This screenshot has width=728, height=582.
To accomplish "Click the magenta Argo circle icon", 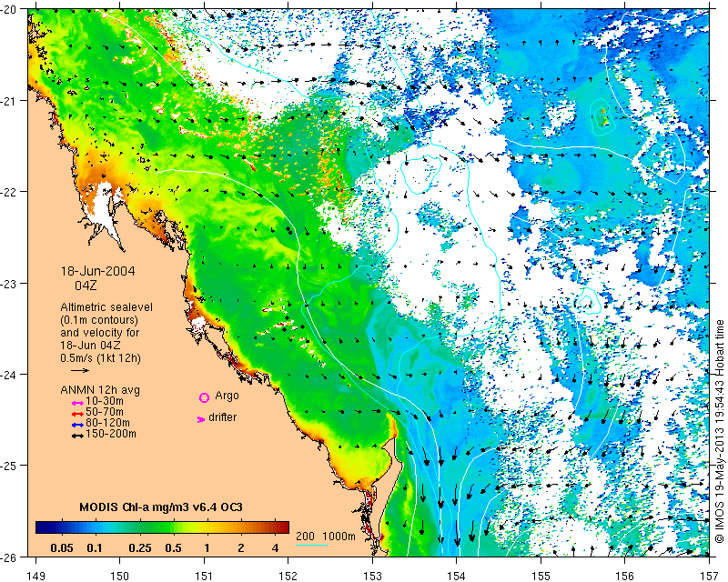I will point(204,397).
